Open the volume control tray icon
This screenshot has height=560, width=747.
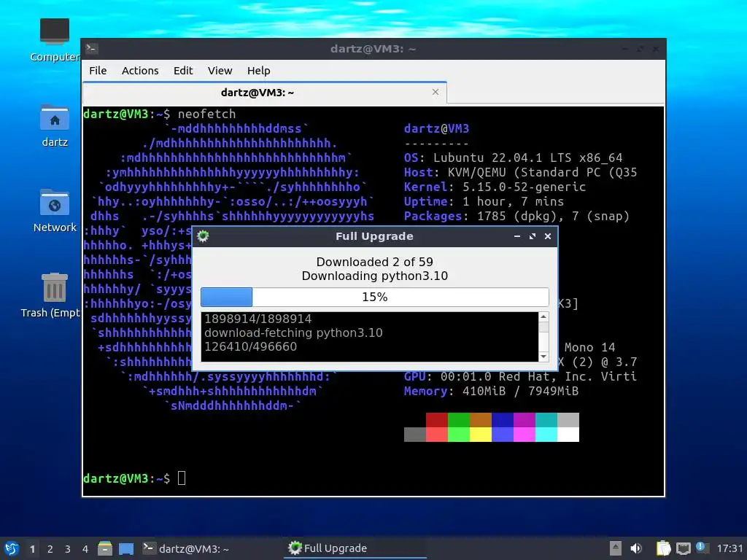point(636,548)
